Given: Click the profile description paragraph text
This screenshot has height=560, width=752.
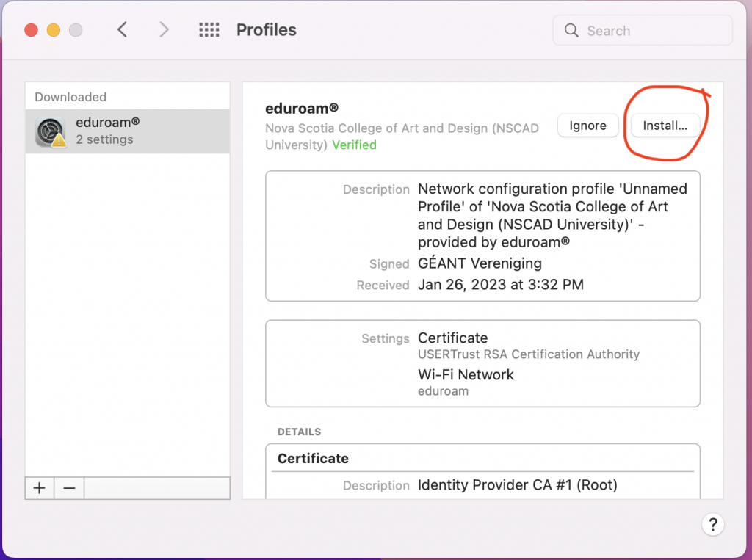Looking at the screenshot, I should click(552, 215).
